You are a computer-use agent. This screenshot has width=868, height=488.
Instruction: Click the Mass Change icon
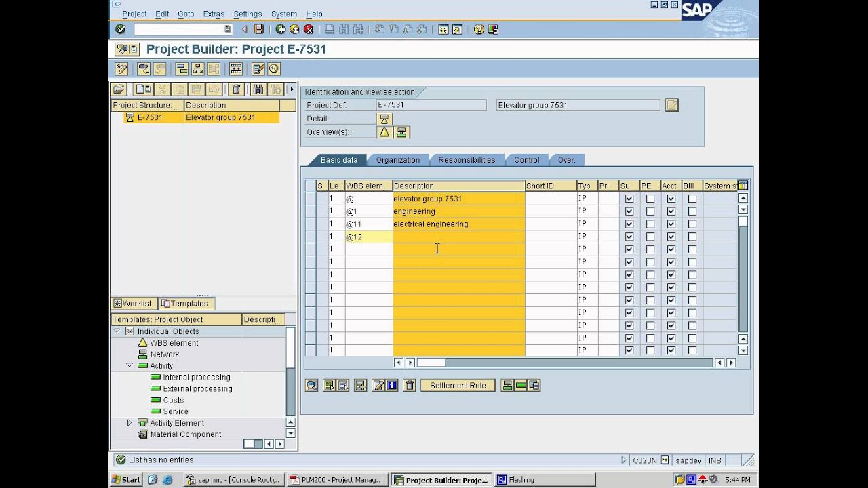[258, 68]
